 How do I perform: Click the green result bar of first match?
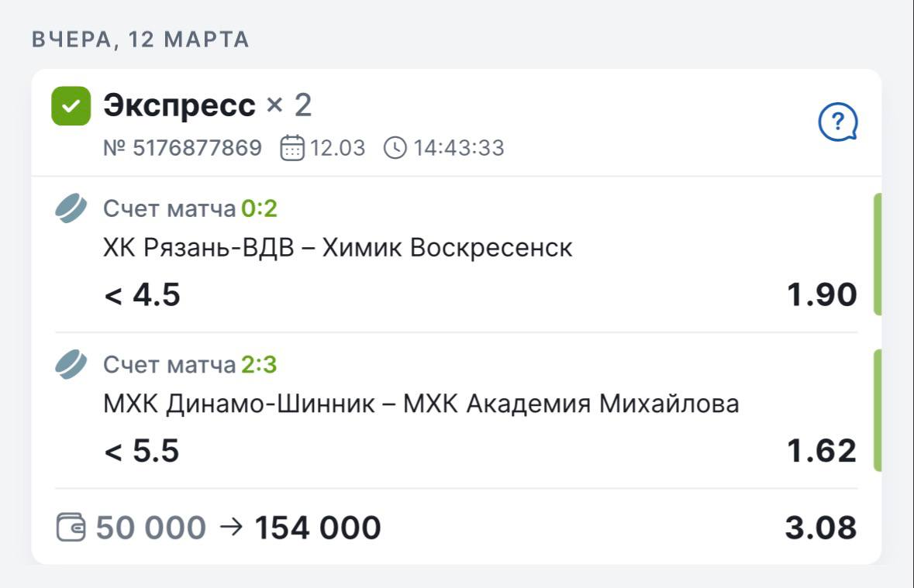(878, 254)
